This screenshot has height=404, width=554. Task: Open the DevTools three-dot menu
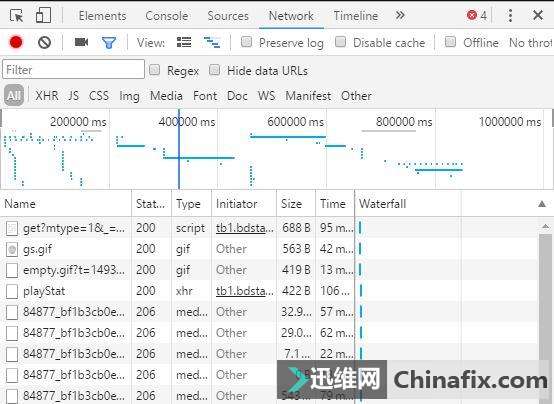pyautogui.click(x=510, y=16)
